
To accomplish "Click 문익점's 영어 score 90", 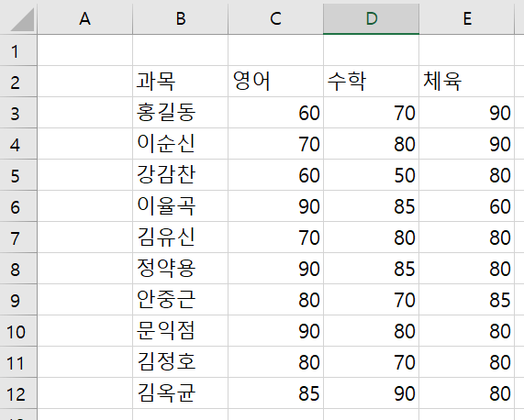I will pyautogui.click(x=275, y=331).
